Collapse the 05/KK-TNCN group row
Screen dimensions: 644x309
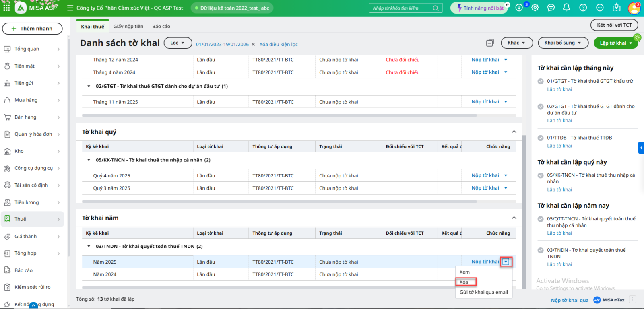tap(89, 160)
